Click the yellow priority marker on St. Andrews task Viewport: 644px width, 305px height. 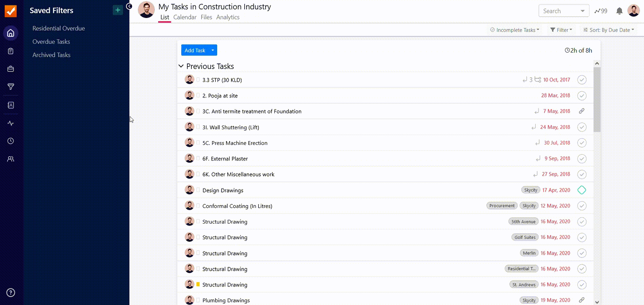coord(198,284)
